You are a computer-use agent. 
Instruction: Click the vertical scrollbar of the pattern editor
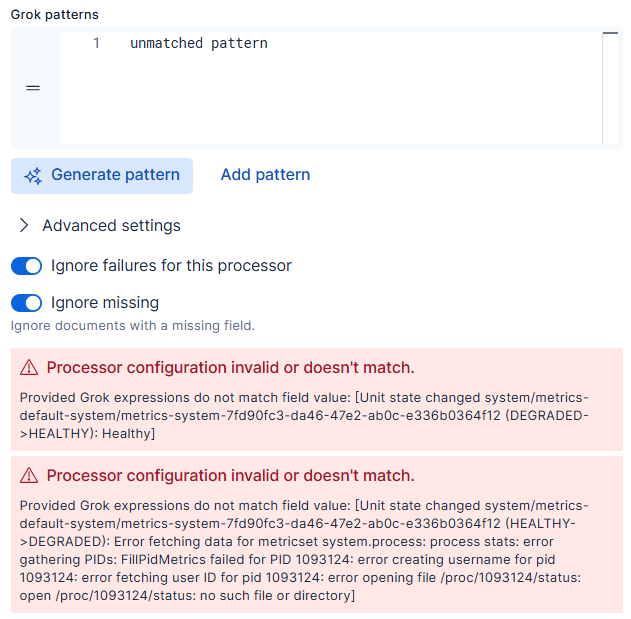point(609,88)
